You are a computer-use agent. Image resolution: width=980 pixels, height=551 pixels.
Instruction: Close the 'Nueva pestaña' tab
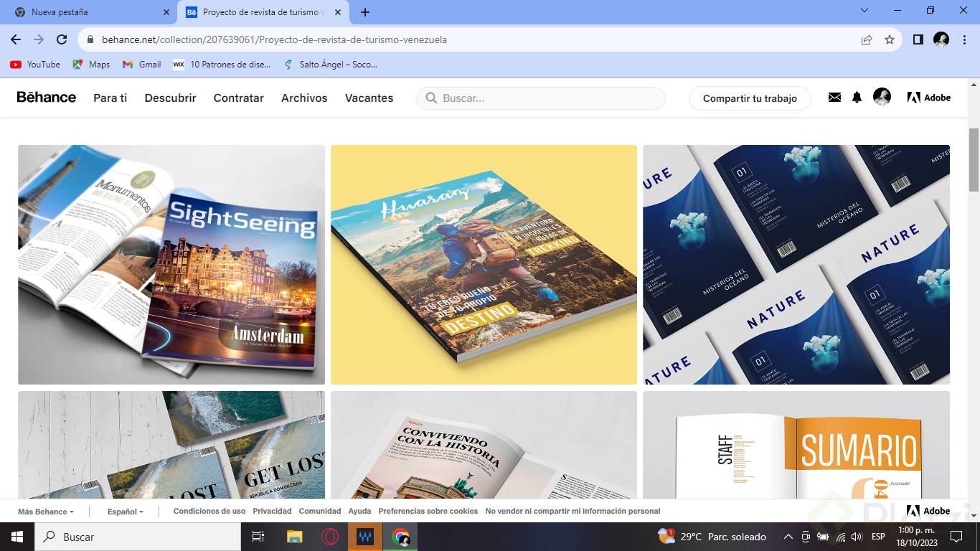click(166, 12)
